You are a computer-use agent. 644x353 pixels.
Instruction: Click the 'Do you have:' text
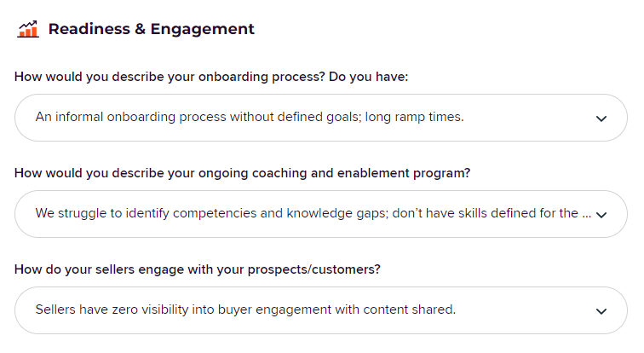[x=368, y=77]
